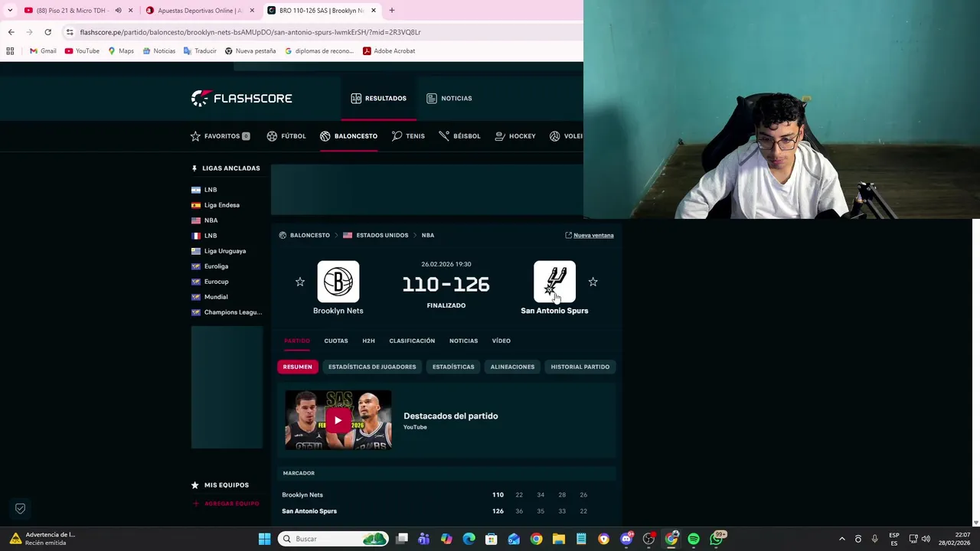Image resolution: width=980 pixels, height=551 pixels.
Task: Go back in browser
Action: coord(11,32)
